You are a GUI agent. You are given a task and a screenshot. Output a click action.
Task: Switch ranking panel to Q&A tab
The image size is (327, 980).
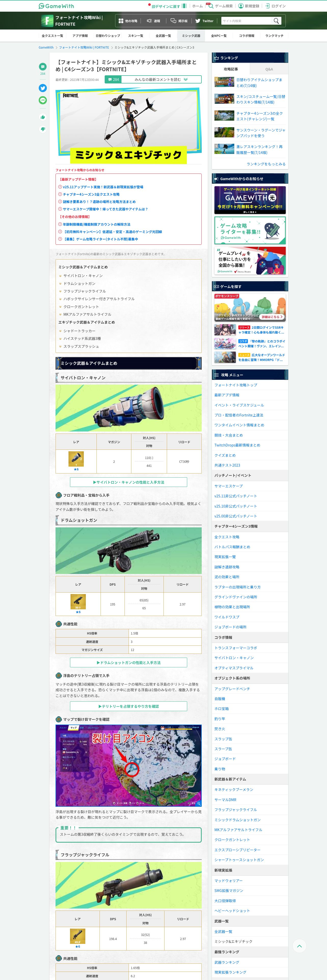[x=269, y=69]
